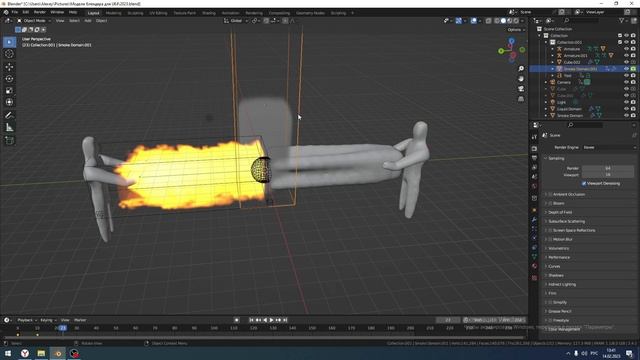Viewport: 640px width, 360px height.
Task: Select the Add Cube tool
Action: coord(9,141)
